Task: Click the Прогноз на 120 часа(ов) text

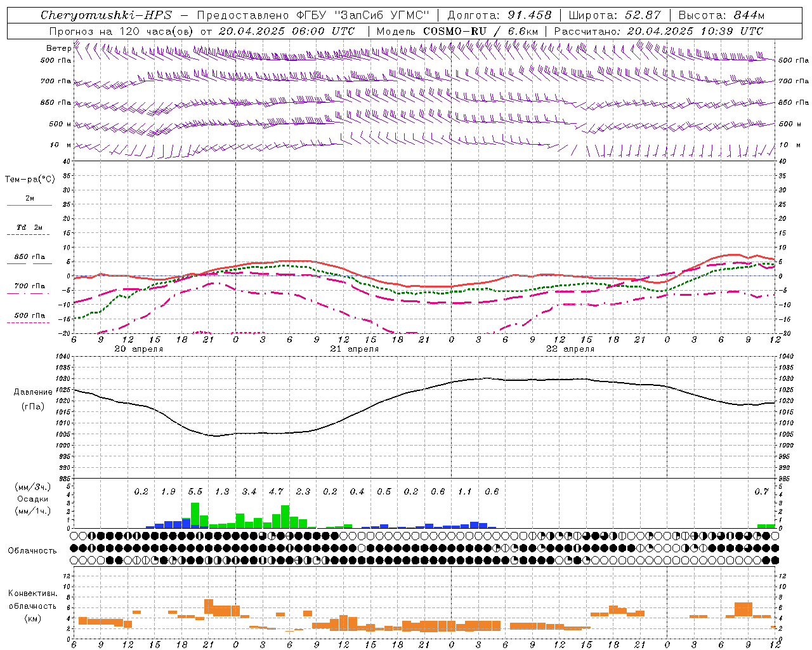Action: (x=121, y=31)
